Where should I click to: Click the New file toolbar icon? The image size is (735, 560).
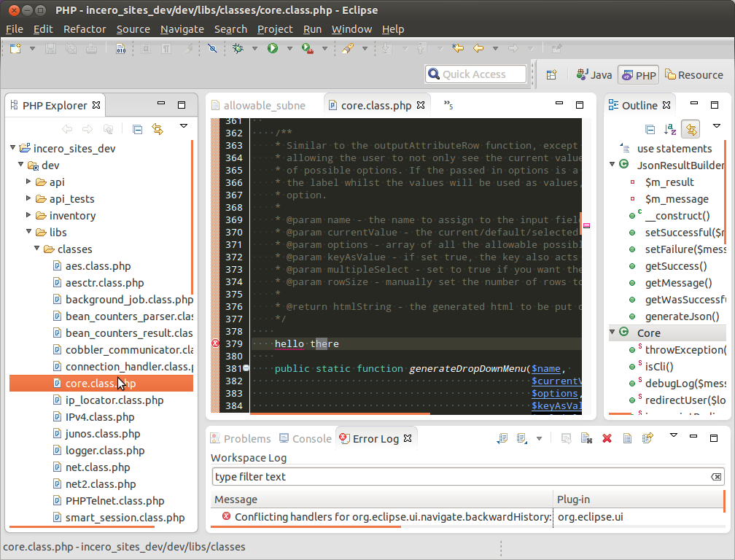[x=15, y=48]
